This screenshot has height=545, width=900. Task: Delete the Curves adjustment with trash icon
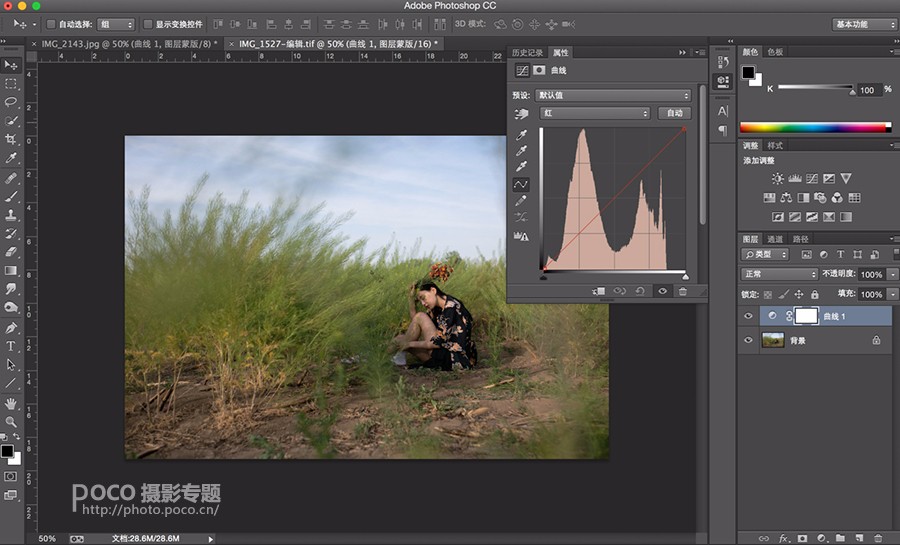click(x=683, y=291)
